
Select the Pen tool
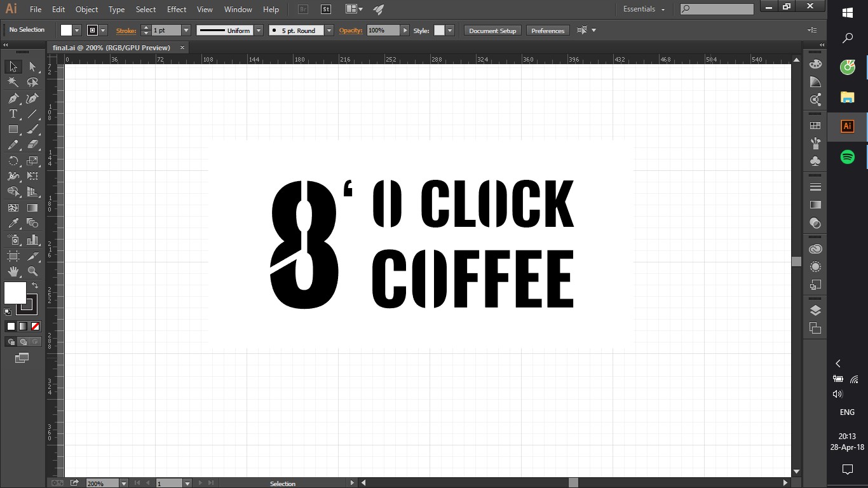pyautogui.click(x=13, y=98)
